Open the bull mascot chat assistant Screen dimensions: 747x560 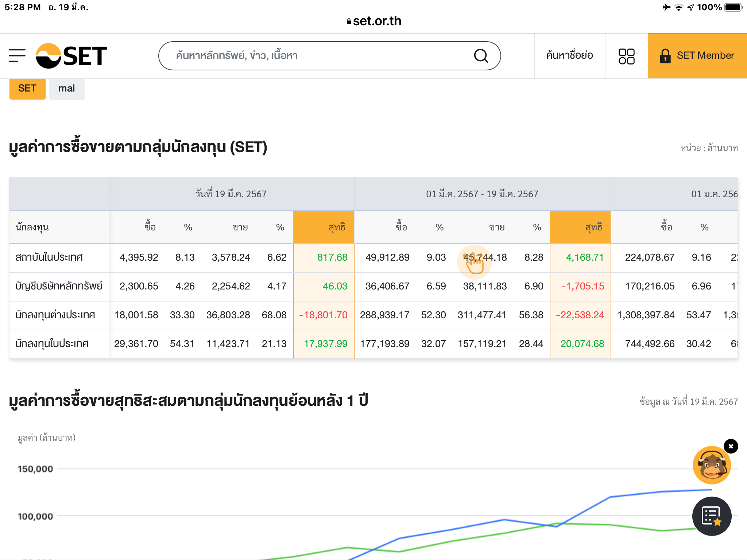(711, 465)
